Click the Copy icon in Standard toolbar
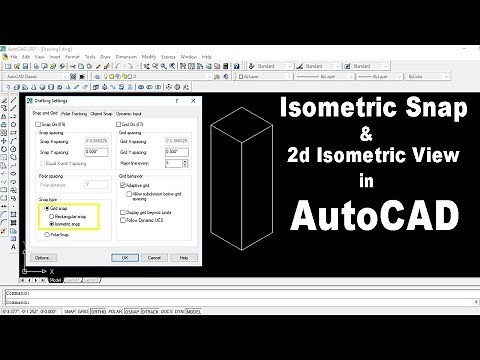This screenshot has width=480, height=360. pyautogui.click(x=81, y=66)
